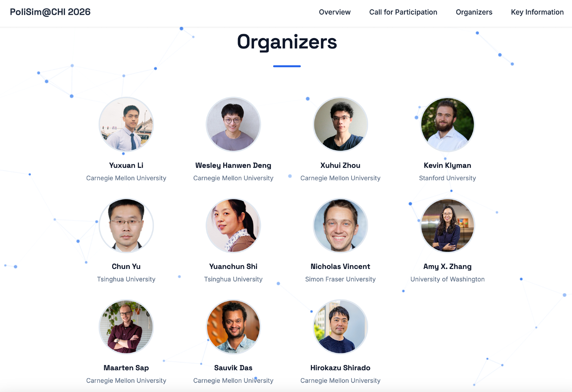The height and width of the screenshot is (392, 572).
Task: Click Kevin Klyman's profile photo
Action: pyautogui.click(x=448, y=124)
